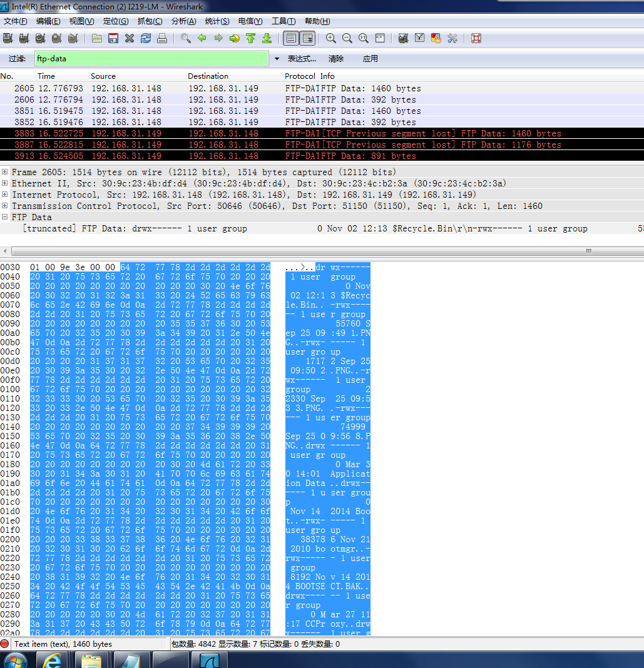Click the list interfaces toolbar icon
This screenshot has width=644, height=668.
[x=8, y=38]
